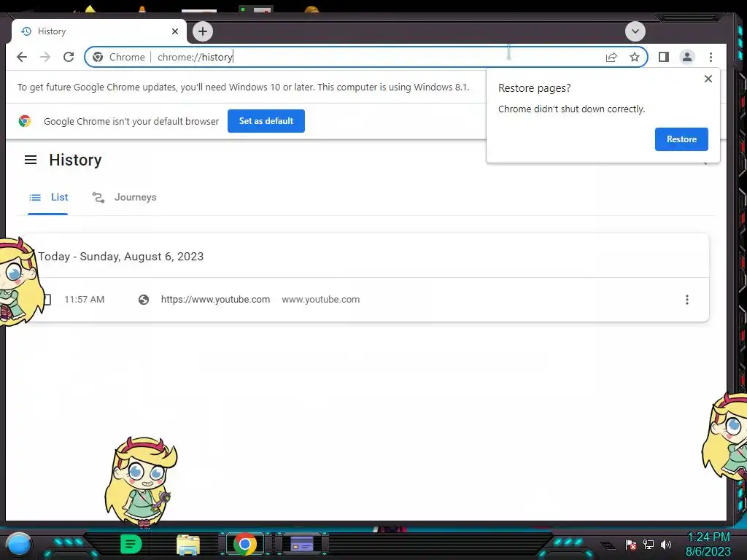The width and height of the screenshot is (747, 560).
Task: Open the History hamburger menu
Action: (31, 160)
